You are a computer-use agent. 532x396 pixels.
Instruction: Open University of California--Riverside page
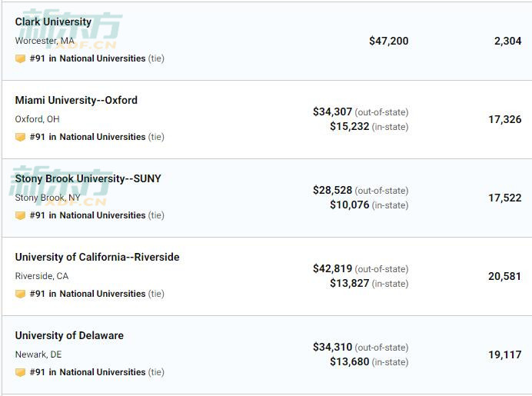[x=98, y=257]
